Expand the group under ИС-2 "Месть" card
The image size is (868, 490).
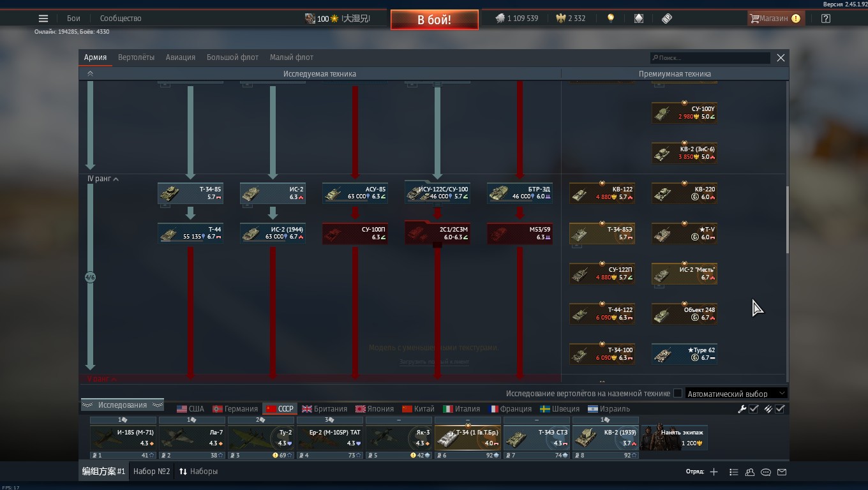pyautogui.click(x=659, y=286)
